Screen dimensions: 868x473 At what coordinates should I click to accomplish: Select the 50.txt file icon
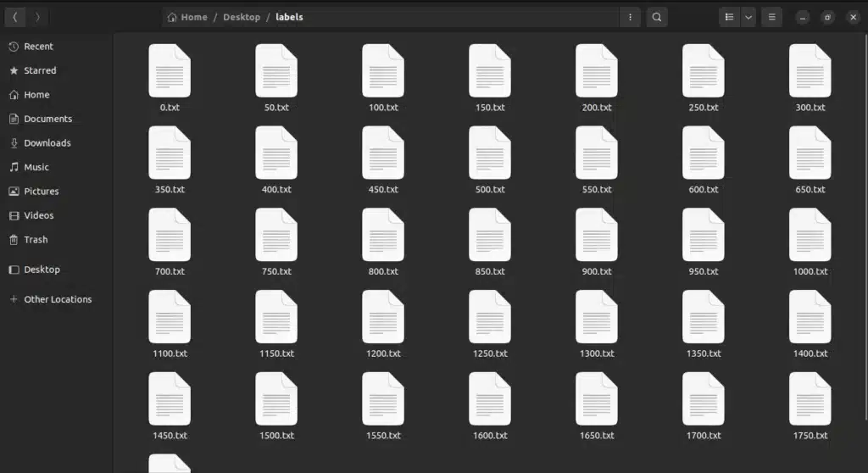click(276, 71)
